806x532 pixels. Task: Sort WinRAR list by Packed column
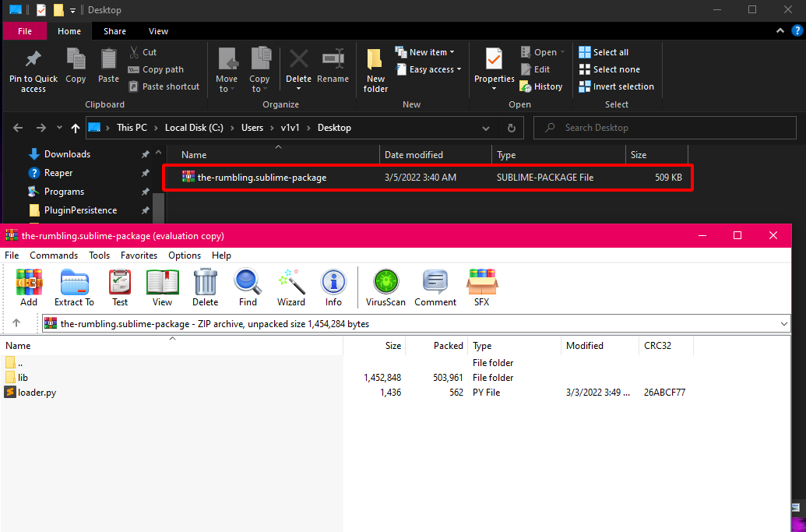point(436,345)
